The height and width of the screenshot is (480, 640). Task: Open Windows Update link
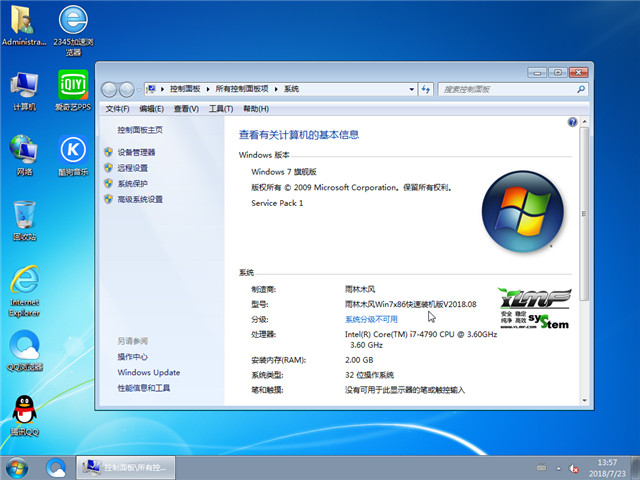pos(149,373)
